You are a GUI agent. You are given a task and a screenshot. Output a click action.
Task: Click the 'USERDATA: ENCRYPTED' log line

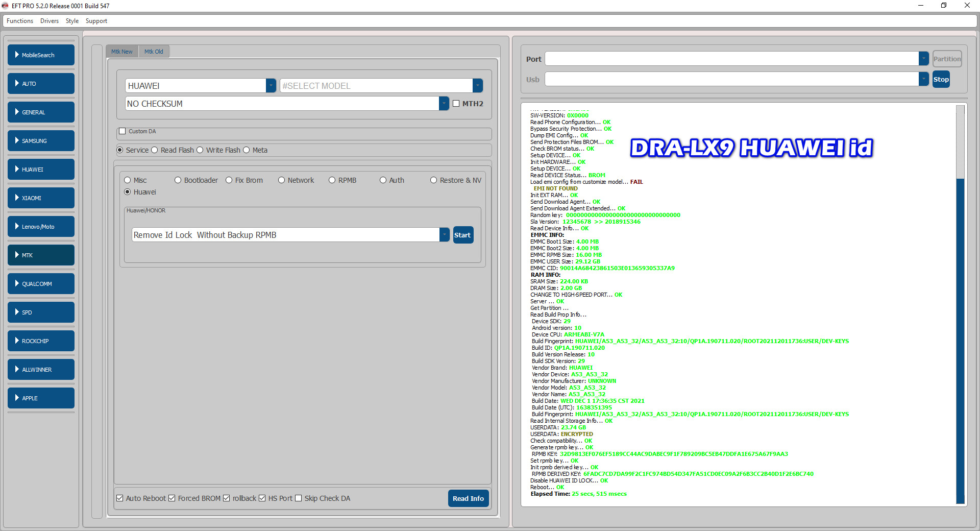point(561,434)
